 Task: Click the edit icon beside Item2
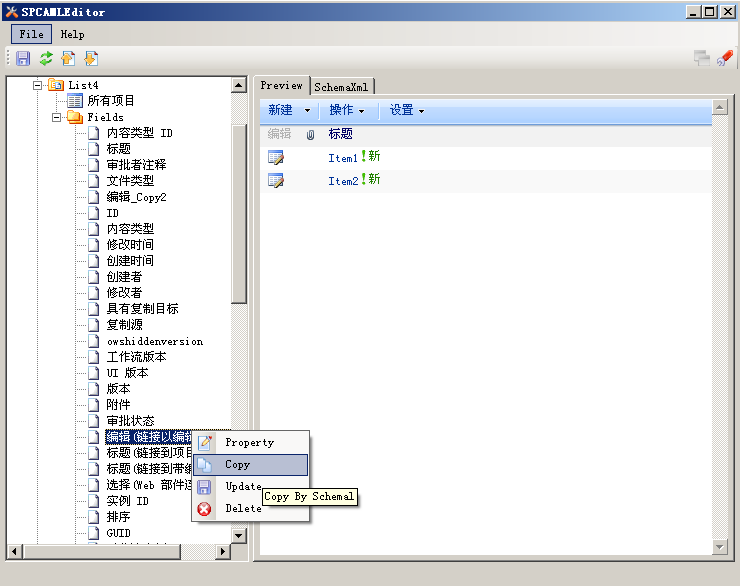tap(276, 180)
